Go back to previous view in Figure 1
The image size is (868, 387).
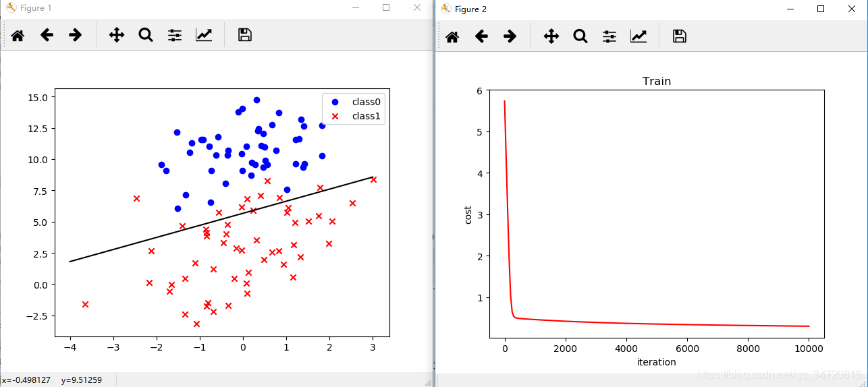[47, 35]
